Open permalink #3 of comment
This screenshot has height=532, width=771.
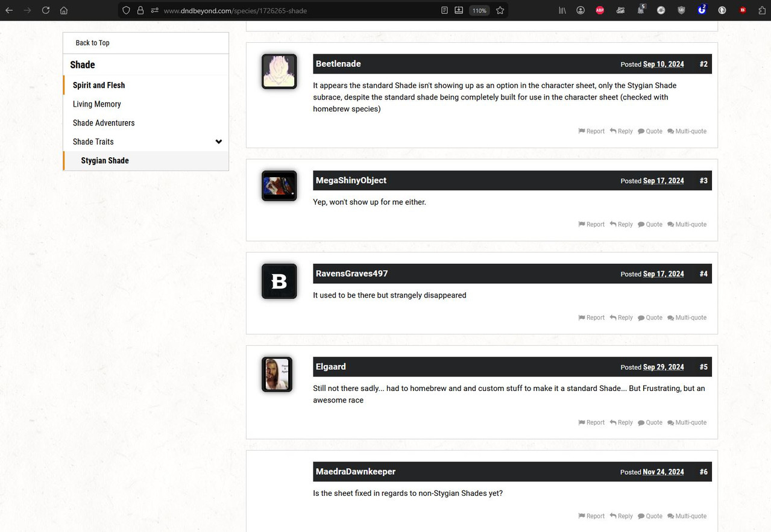pos(703,181)
